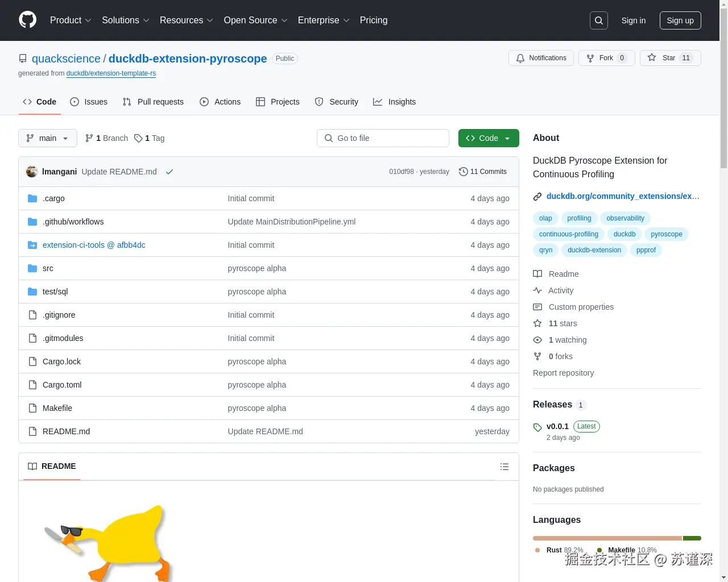Open the Insights tab
728x582 pixels.
395,102
